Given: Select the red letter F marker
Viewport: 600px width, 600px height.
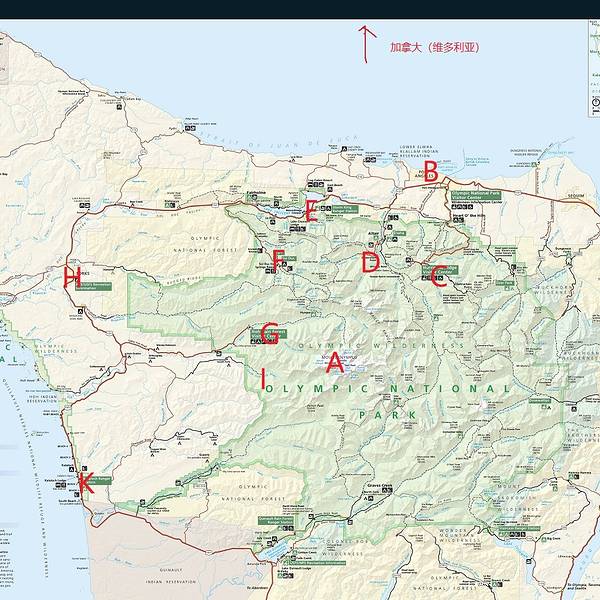Looking at the screenshot, I should 279,260.
